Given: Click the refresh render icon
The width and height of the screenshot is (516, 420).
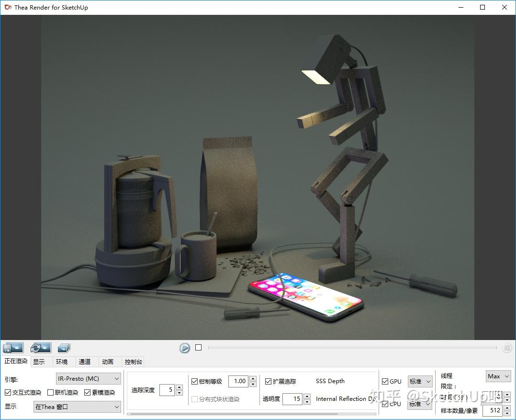Looking at the screenshot, I should click(40, 347).
